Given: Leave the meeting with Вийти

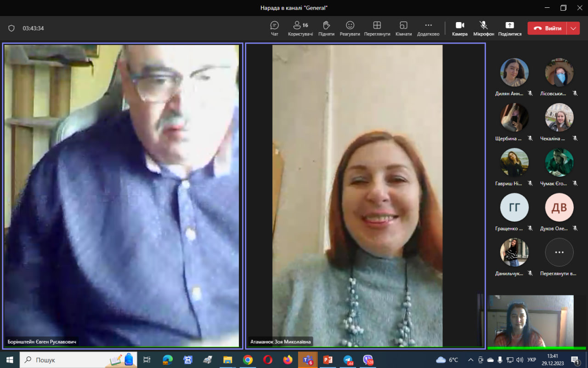Looking at the screenshot, I should coord(547,28).
